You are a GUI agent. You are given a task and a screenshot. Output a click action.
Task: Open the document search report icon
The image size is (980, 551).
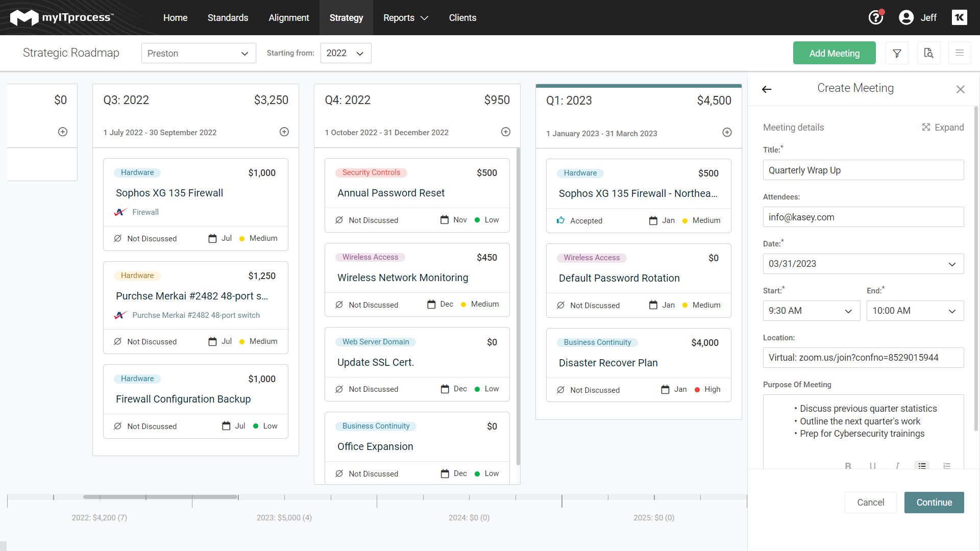pos(928,53)
